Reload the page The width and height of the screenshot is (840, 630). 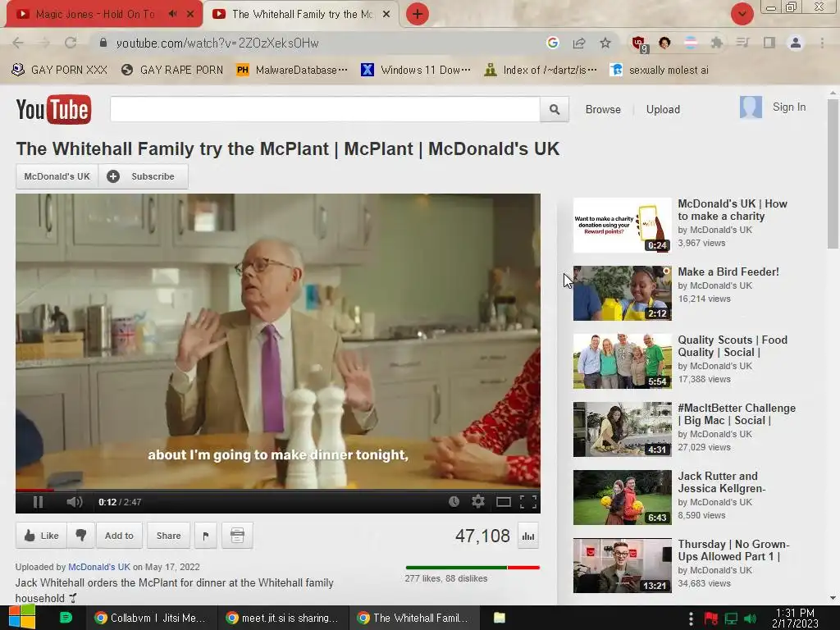point(71,43)
